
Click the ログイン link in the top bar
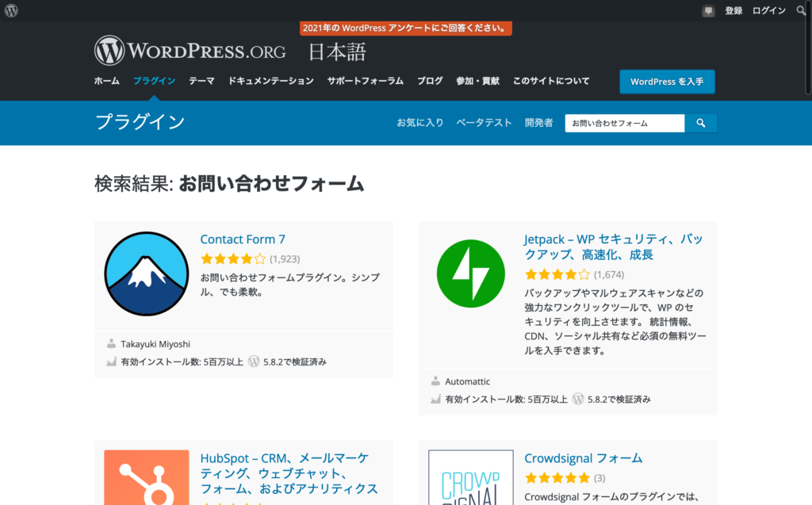(x=769, y=11)
